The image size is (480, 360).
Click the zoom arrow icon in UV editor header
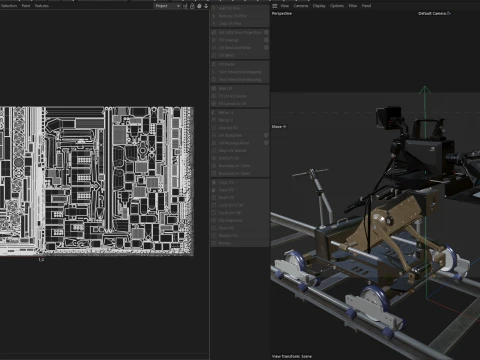click(206, 6)
